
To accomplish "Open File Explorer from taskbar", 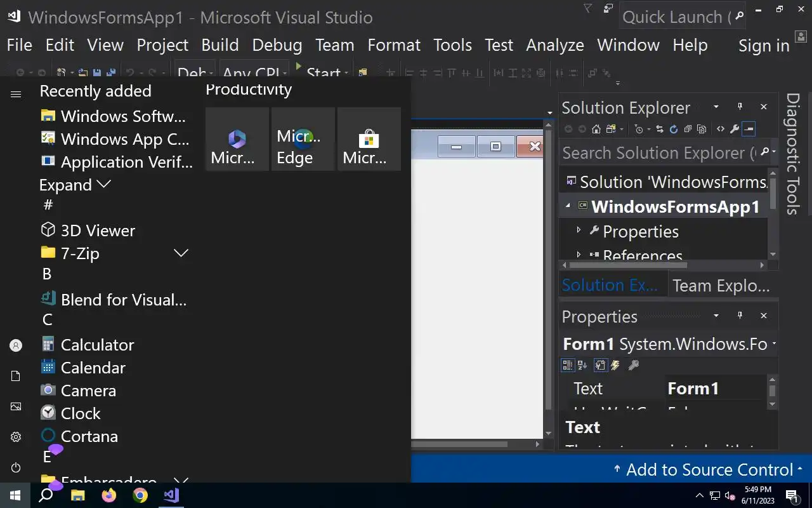I will pyautogui.click(x=77, y=495).
